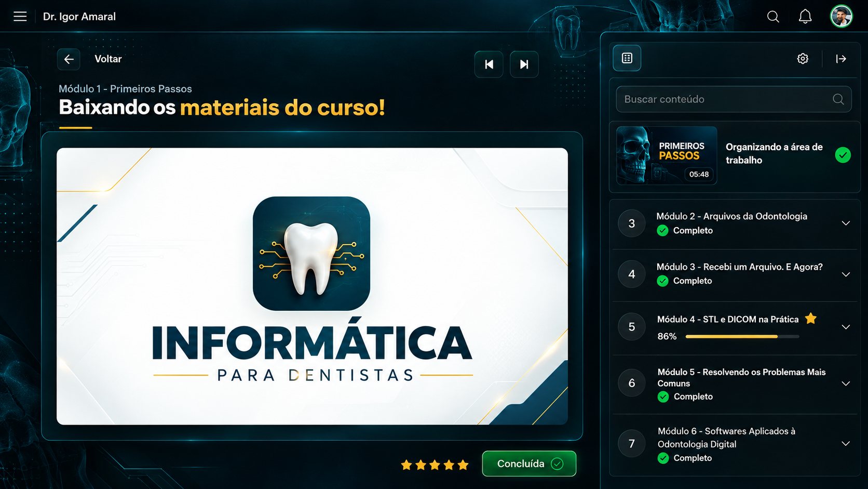Collapse the sidebar panel arrow
Image resolution: width=868 pixels, height=489 pixels.
point(841,59)
